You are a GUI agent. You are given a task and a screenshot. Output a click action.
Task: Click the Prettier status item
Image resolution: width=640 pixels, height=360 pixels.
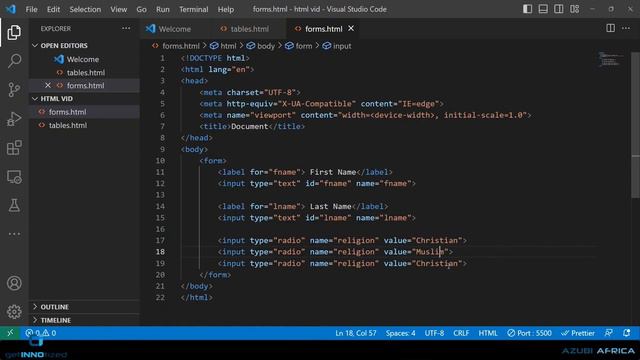578,333
